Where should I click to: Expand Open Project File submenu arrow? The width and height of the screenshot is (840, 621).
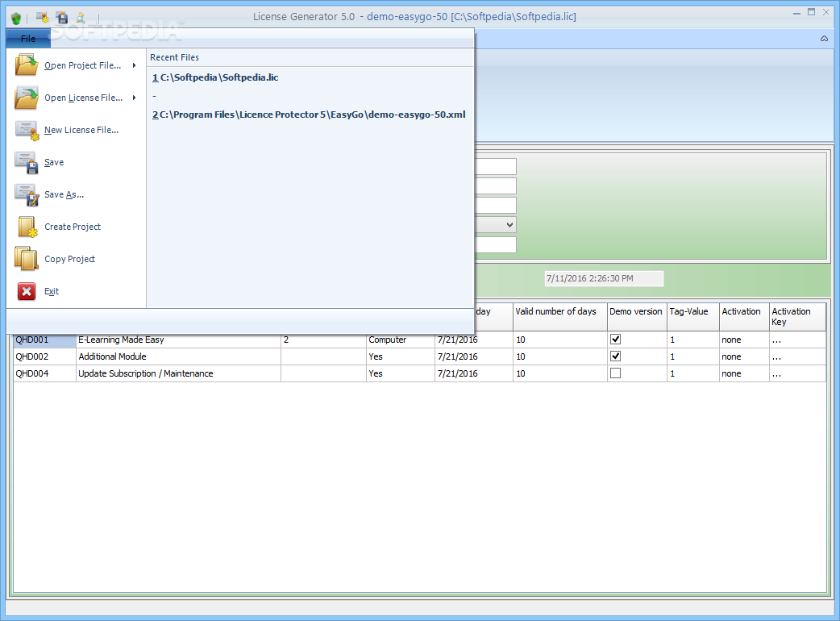click(x=135, y=65)
